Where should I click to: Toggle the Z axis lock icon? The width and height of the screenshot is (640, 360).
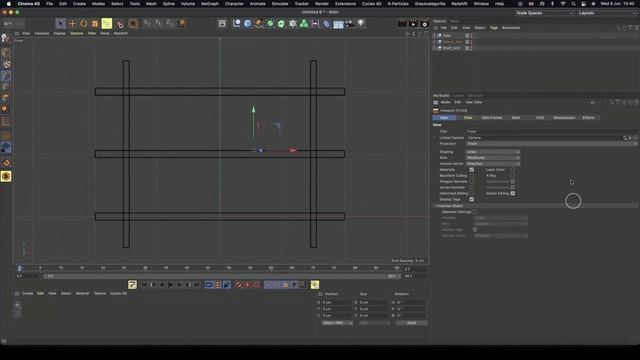pyautogui.click(x=169, y=23)
